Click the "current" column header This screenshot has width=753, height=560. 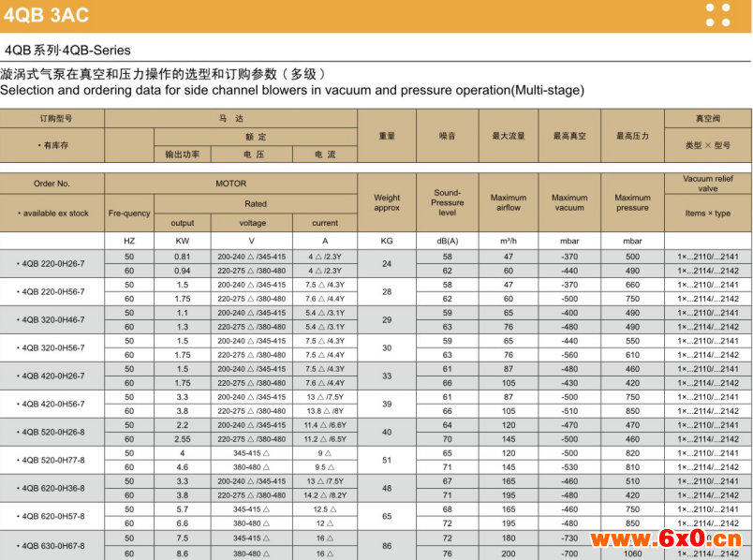(325, 223)
